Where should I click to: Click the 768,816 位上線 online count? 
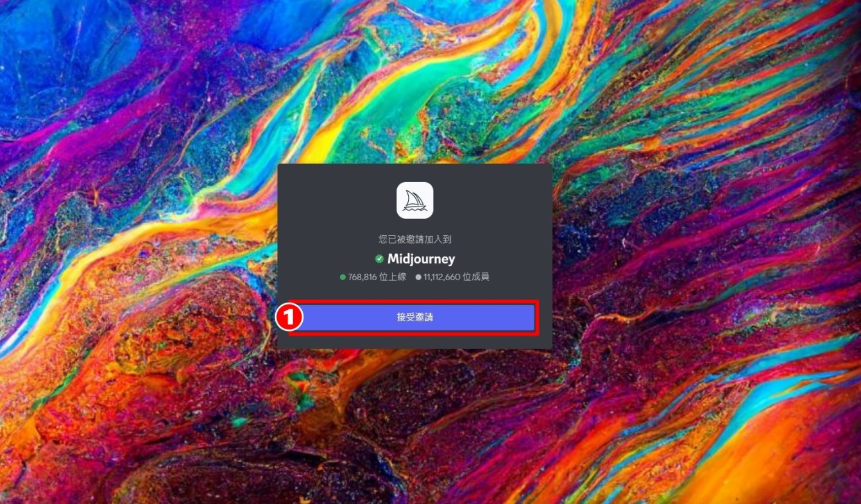[x=376, y=278]
